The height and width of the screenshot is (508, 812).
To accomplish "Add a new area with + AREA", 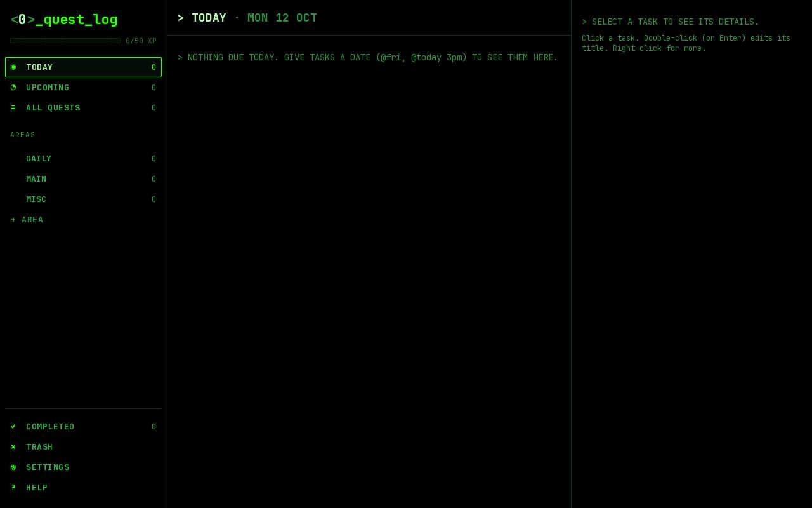I will pos(27,220).
